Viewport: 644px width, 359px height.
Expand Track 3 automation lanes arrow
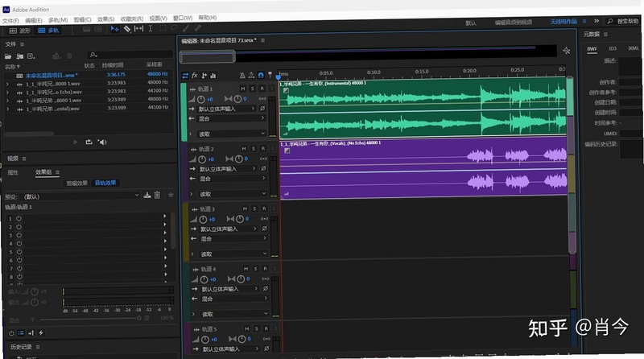pos(192,254)
